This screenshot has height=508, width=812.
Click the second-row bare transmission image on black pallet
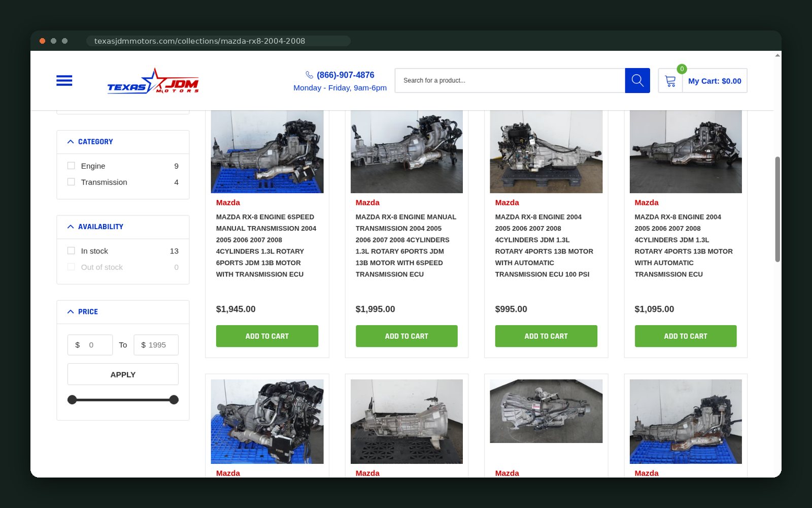(407, 422)
